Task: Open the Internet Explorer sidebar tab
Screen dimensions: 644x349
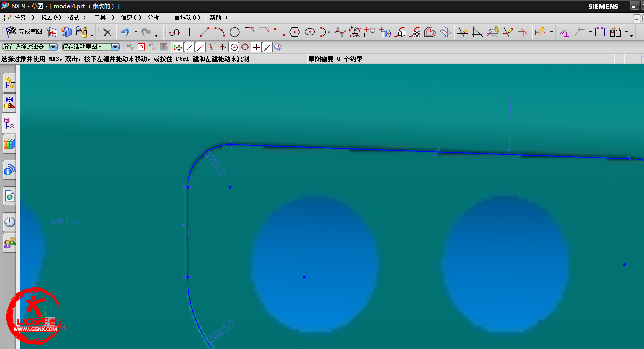Action: coord(9,196)
